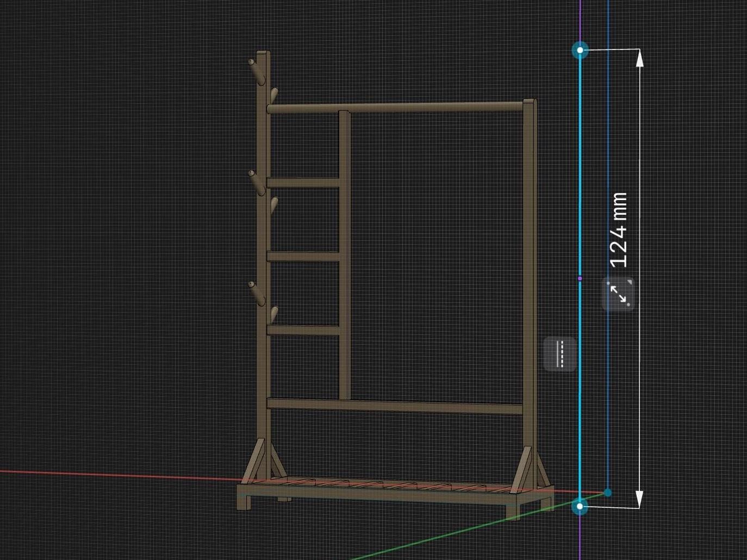Select the bottom endpoint of cyan line
The width and height of the screenshot is (747, 560).
[x=580, y=507]
